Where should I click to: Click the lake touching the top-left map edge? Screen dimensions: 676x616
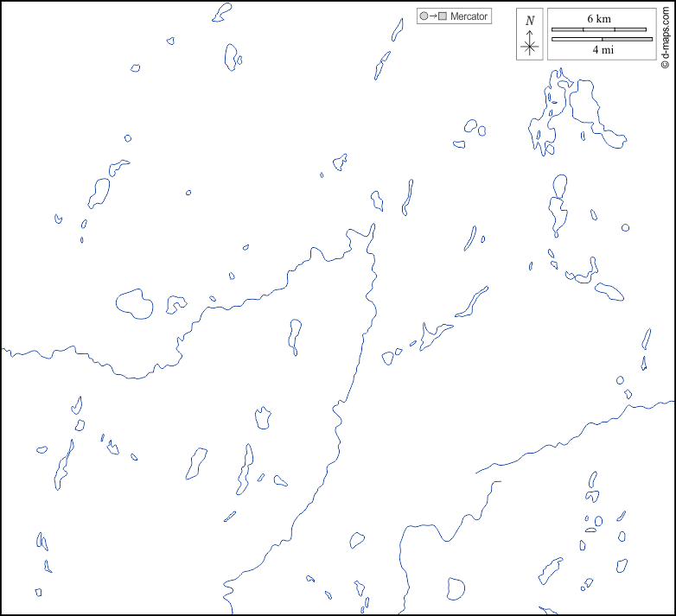click(x=222, y=12)
